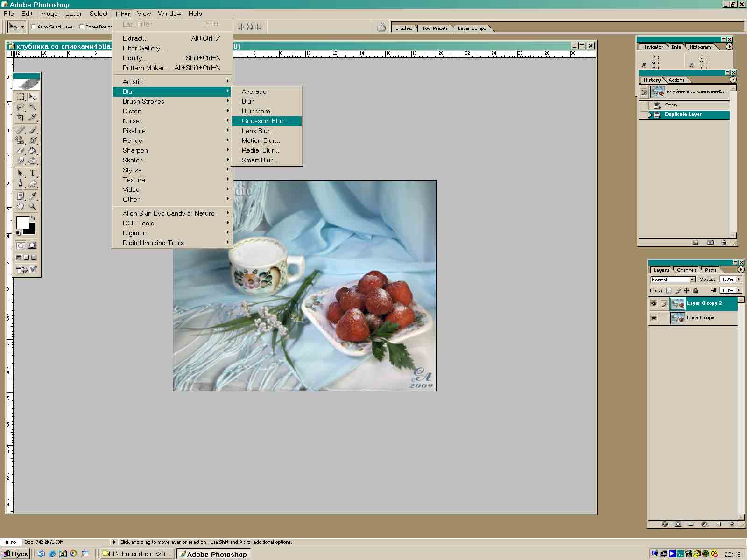Expand the Fill percentage arrow
Image resolution: width=747 pixels, height=560 pixels.
(x=739, y=290)
